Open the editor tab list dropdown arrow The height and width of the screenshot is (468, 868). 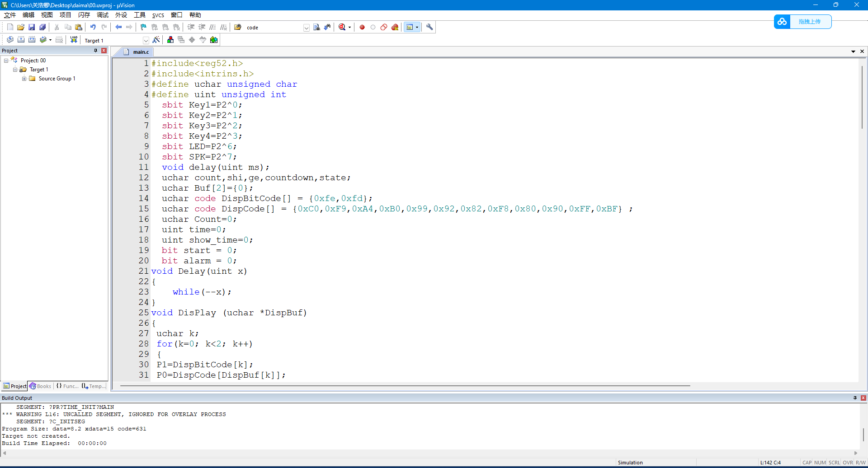pyautogui.click(x=853, y=51)
